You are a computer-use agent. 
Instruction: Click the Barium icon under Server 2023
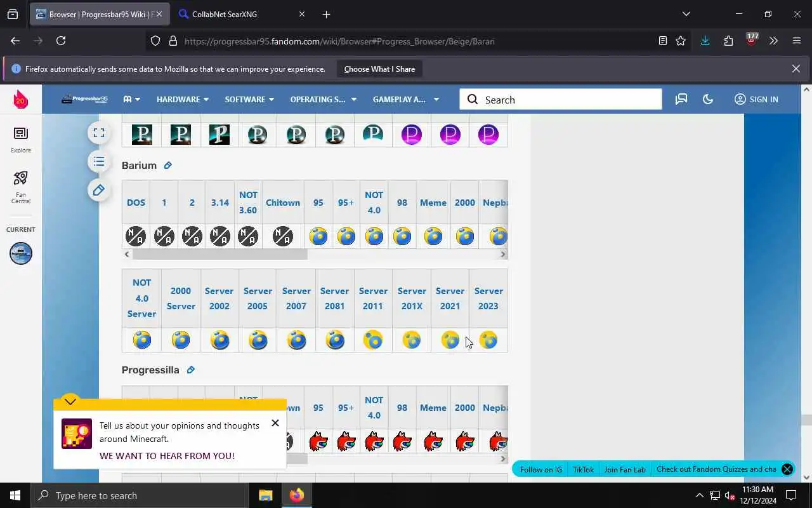coord(488,340)
